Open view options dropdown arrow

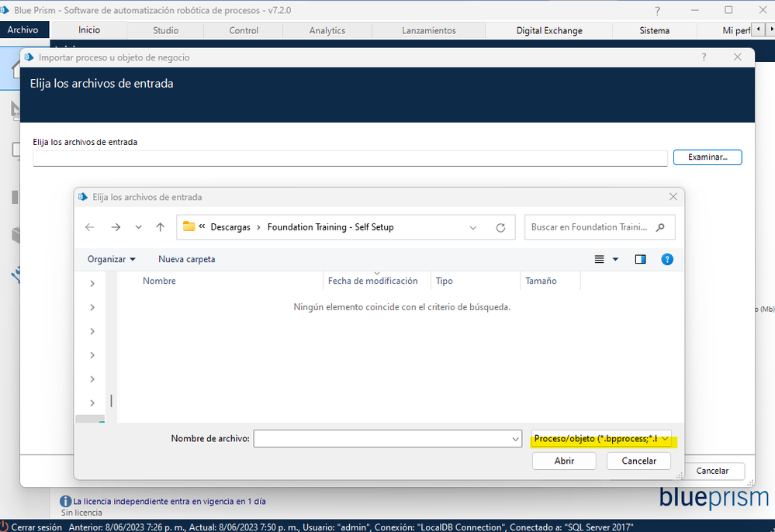tap(615, 259)
